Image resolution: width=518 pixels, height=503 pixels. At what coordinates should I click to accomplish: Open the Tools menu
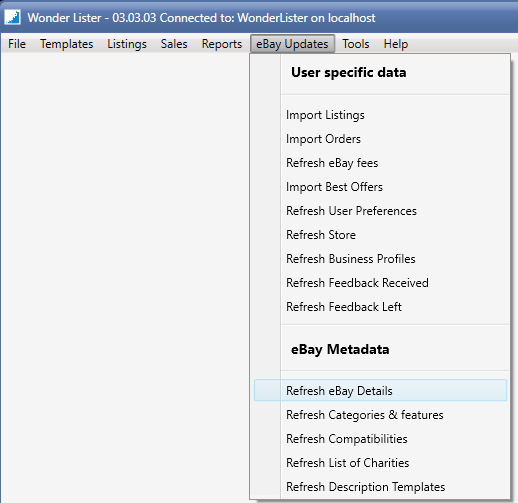[356, 44]
